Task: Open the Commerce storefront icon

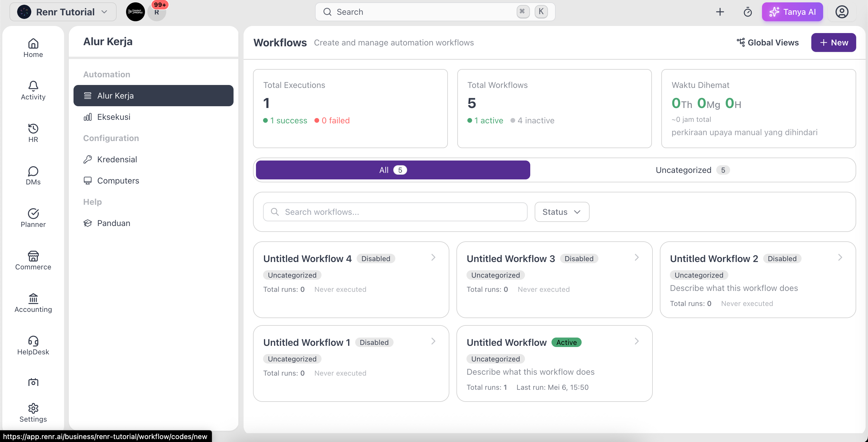Action: click(x=33, y=256)
